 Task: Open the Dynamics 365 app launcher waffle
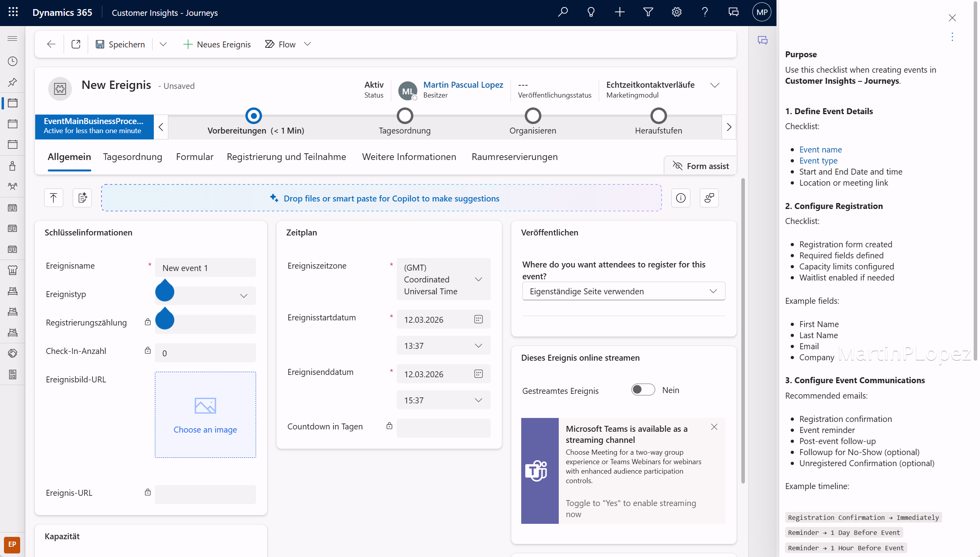point(13,12)
